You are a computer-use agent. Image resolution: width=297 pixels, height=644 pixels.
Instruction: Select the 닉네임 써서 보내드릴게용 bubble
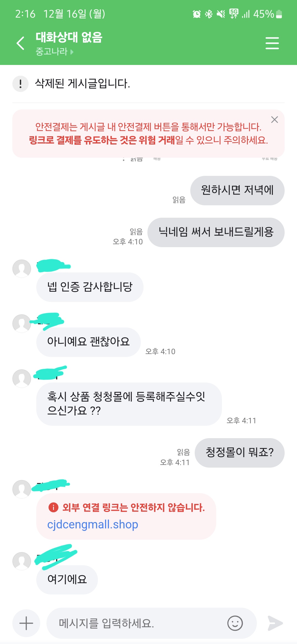point(216,232)
